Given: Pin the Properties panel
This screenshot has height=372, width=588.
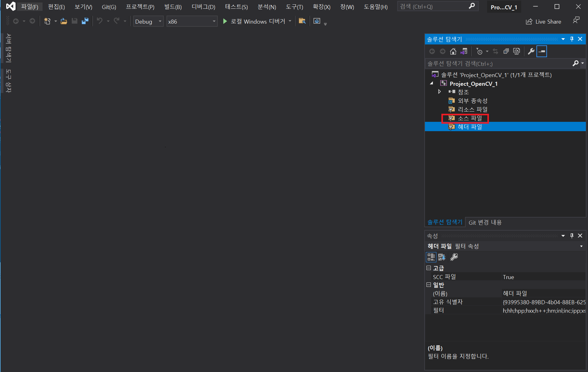Looking at the screenshot, I should [x=572, y=236].
